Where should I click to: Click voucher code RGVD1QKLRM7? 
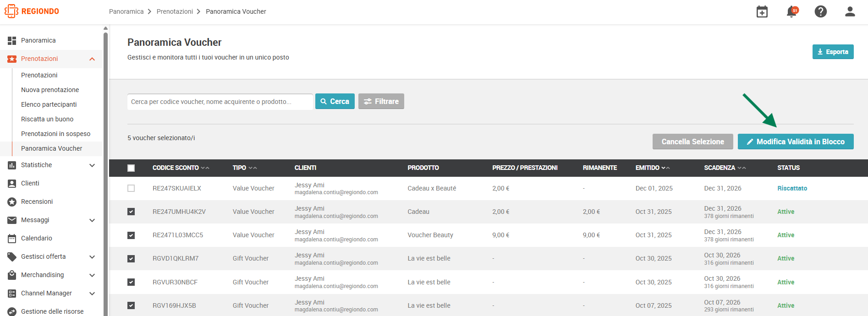[176, 258]
